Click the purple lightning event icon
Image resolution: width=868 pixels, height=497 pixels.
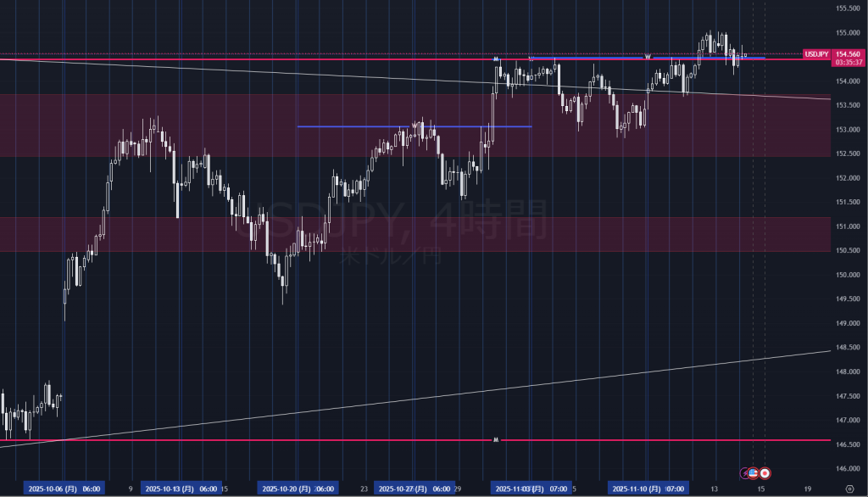(x=744, y=472)
